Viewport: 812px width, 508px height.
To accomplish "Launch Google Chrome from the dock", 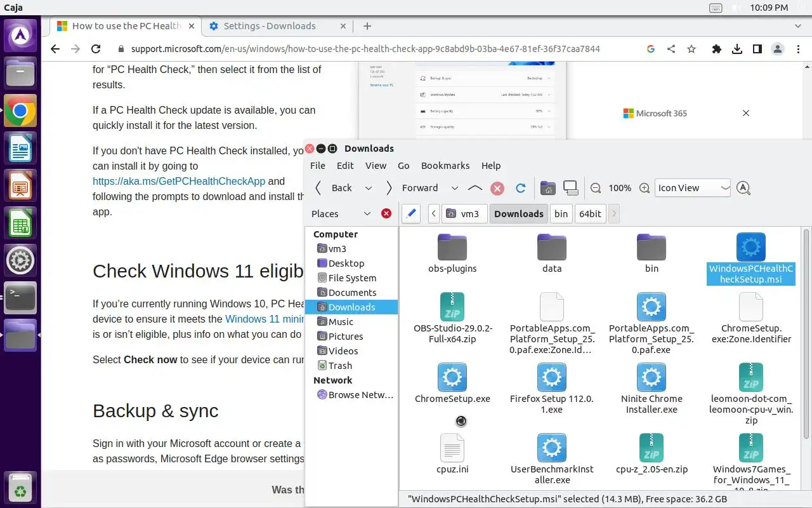I will pyautogui.click(x=20, y=112).
